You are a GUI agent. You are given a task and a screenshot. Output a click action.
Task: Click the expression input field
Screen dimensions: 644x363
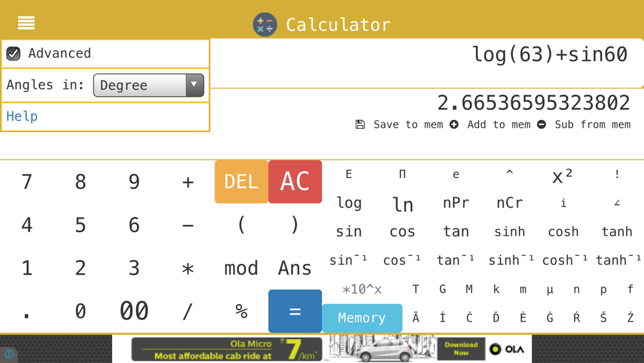coord(427,63)
